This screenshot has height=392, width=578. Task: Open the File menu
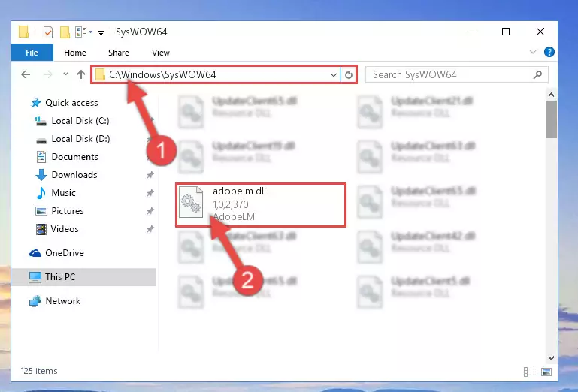[x=32, y=53]
